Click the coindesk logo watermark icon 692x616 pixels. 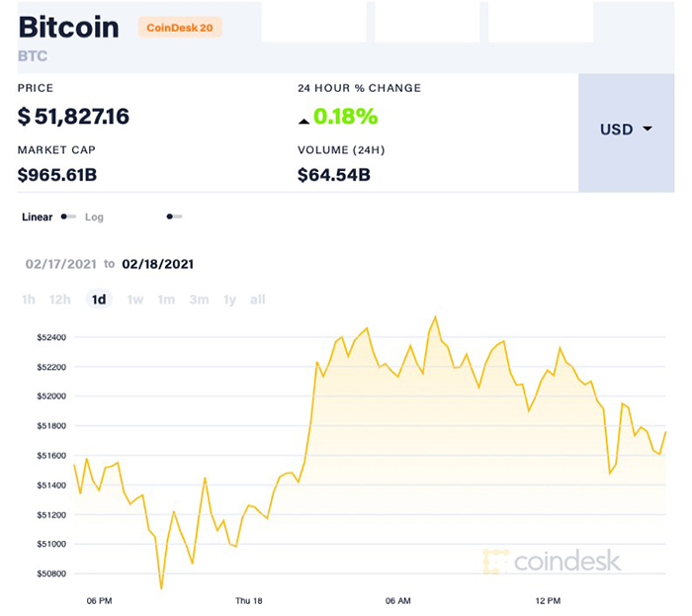[x=495, y=562]
